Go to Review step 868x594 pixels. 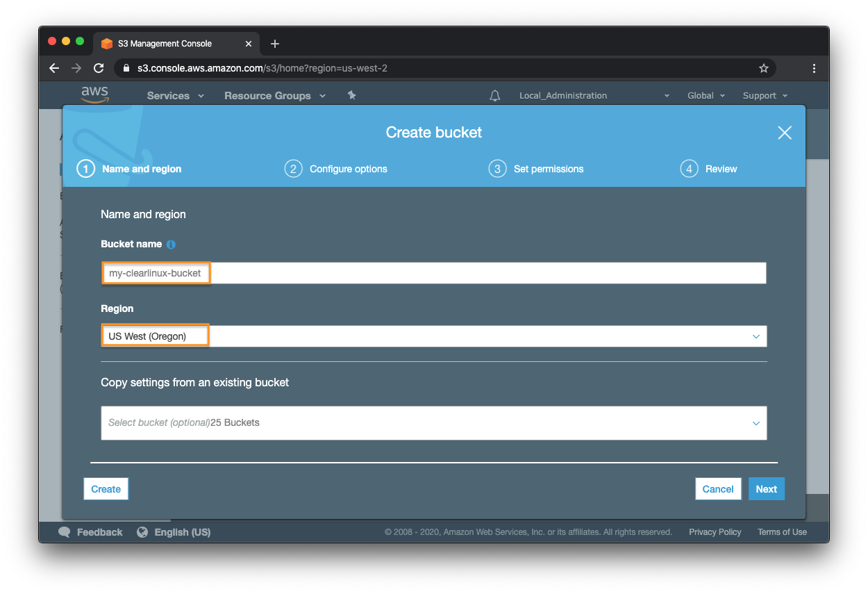coord(721,169)
